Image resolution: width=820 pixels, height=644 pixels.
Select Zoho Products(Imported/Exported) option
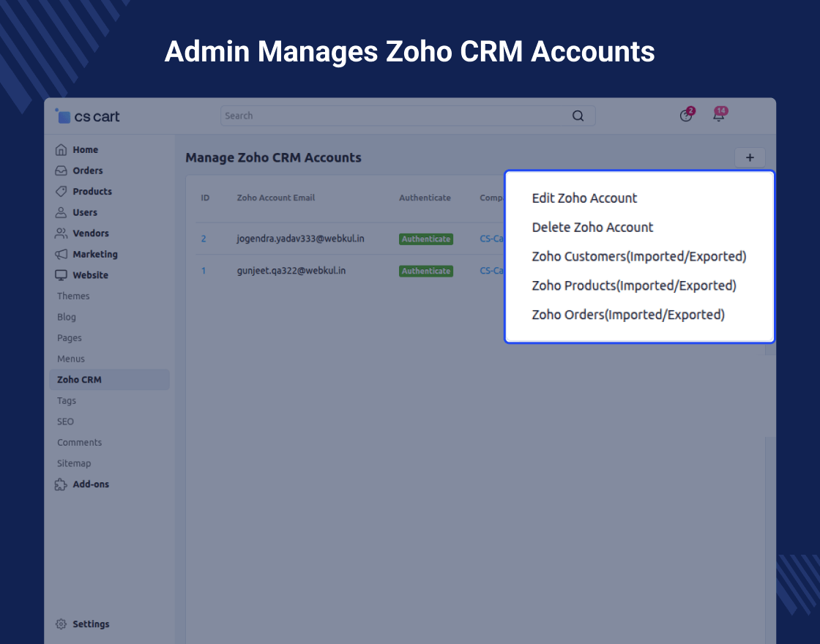click(633, 286)
